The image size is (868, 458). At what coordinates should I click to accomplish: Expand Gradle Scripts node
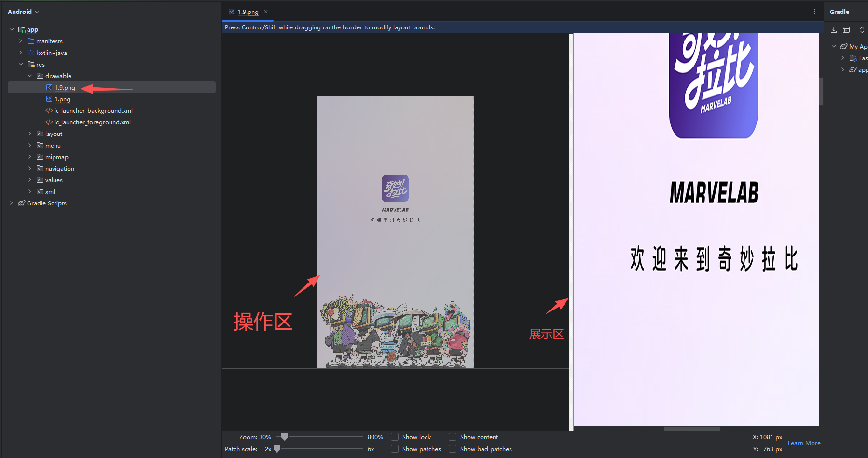[12, 203]
